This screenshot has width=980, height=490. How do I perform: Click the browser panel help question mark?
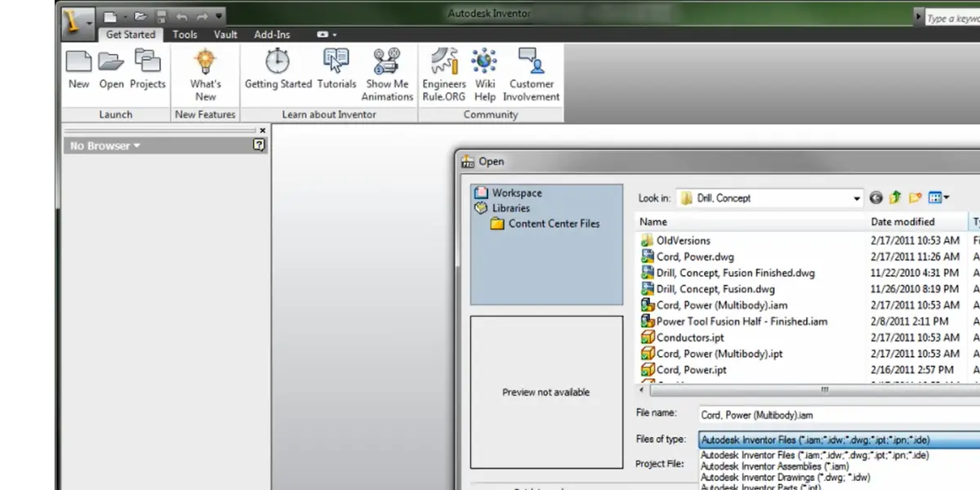pyautogui.click(x=259, y=145)
